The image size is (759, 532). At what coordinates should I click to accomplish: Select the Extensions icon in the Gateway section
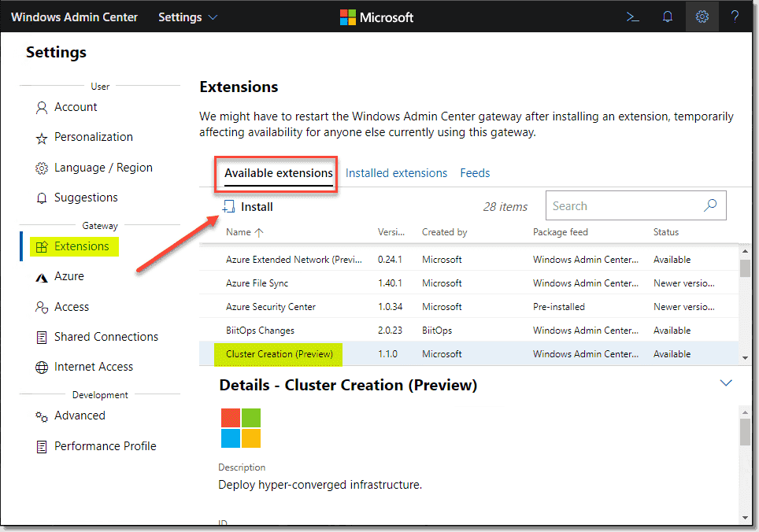pyautogui.click(x=43, y=246)
